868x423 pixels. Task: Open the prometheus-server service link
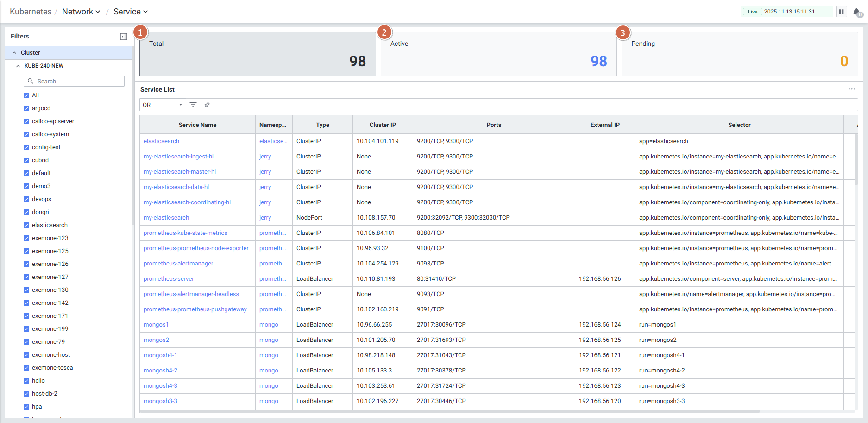tap(169, 279)
